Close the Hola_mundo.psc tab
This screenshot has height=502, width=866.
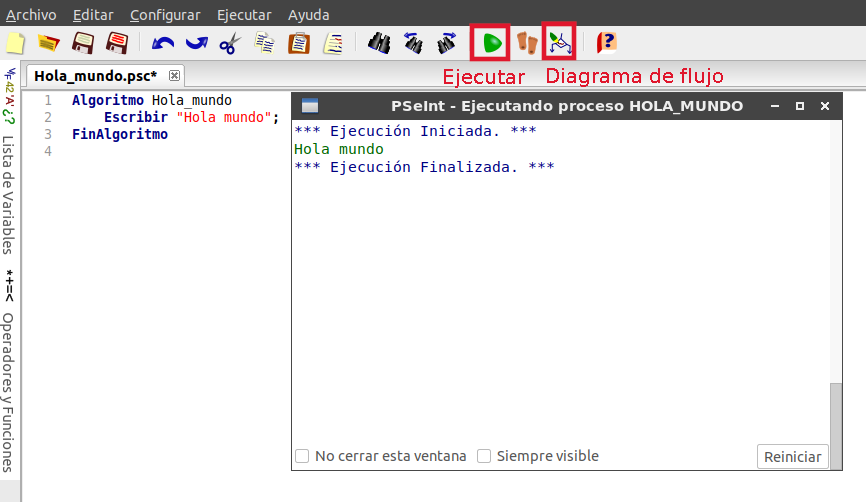click(174, 76)
